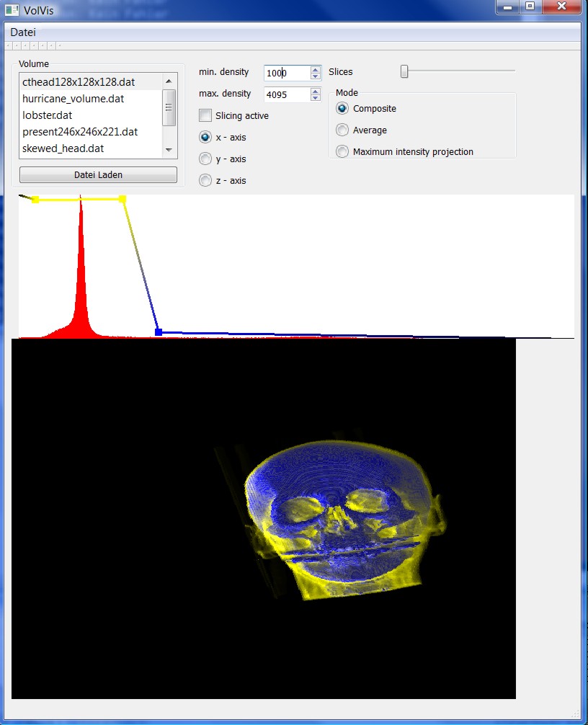The image size is (588, 725).
Task: Increase max. density with up arrow
Action: [316, 91]
